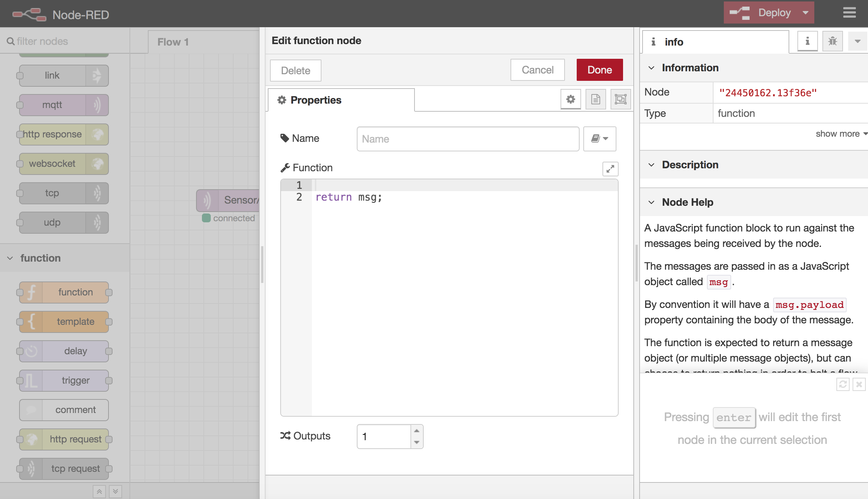Open the Deploy options dropdown arrow
The image size is (868, 499).
(805, 13)
